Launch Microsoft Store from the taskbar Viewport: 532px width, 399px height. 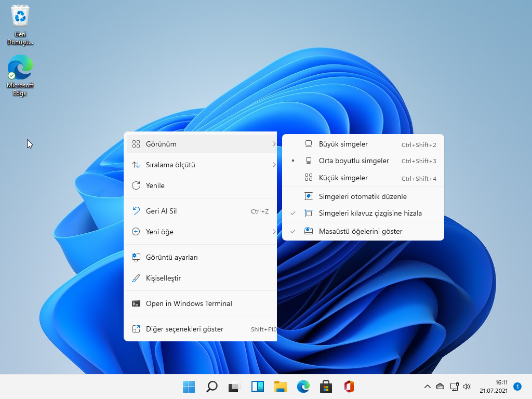326,387
